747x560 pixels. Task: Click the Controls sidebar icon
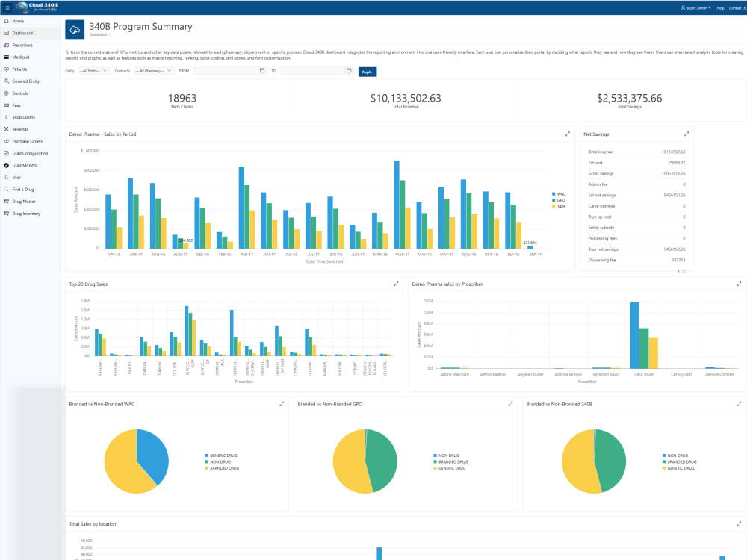(6, 93)
